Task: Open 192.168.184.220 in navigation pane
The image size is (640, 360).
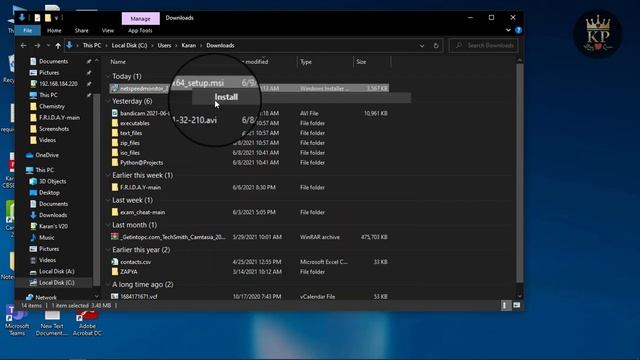Action: (58, 84)
